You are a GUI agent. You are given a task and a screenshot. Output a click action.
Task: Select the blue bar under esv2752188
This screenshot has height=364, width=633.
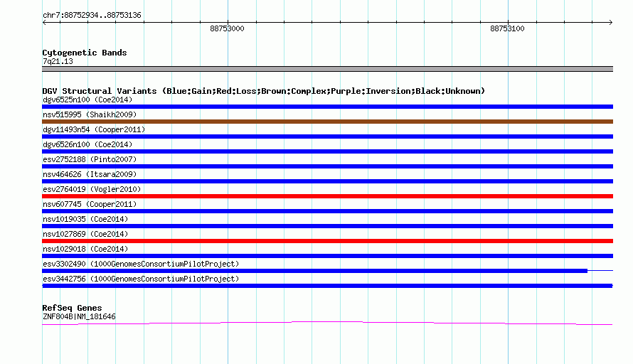(x=327, y=166)
